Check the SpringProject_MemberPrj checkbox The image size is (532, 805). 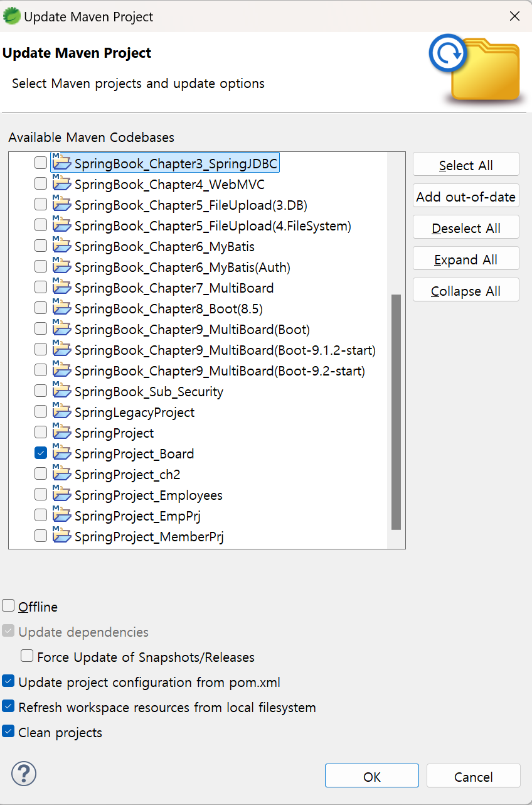click(x=41, y=536)
